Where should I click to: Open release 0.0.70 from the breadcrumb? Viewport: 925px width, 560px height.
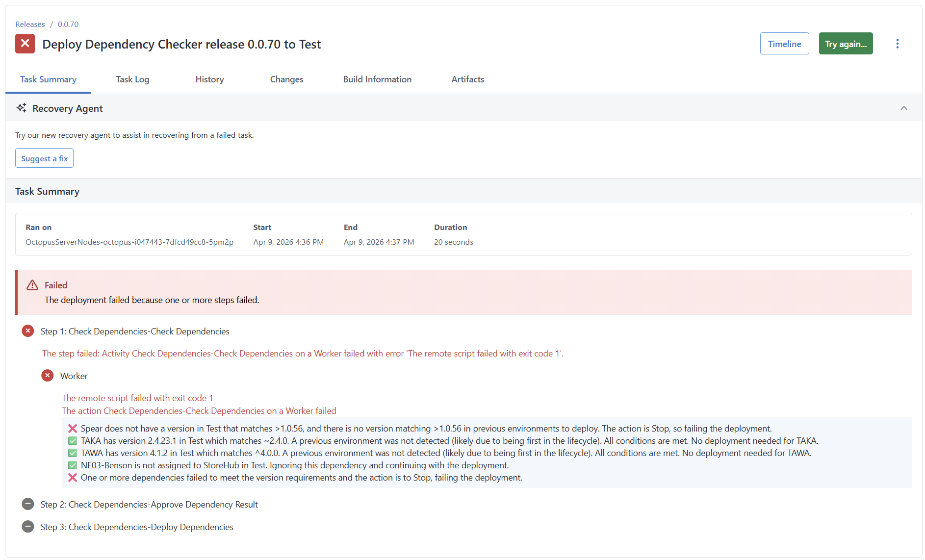[68, 24]
